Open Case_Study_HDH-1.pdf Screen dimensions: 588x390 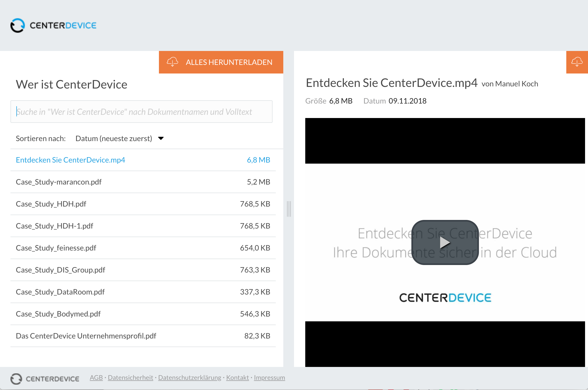143,226
